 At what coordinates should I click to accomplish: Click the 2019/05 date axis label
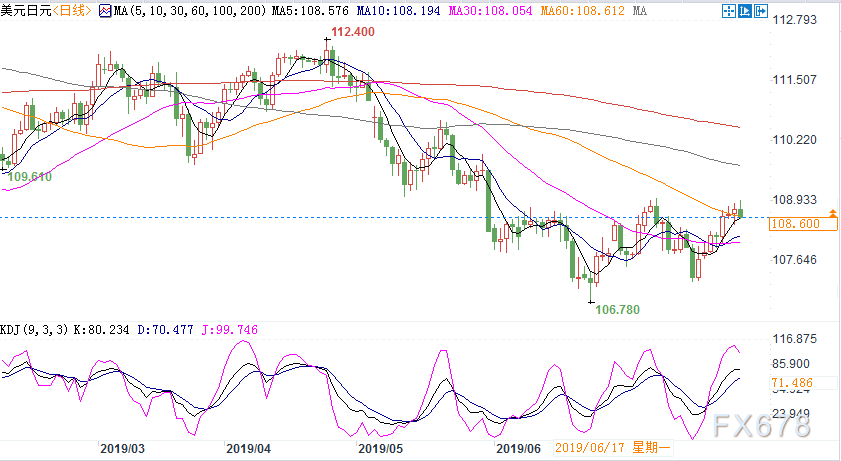(x=380, y=449)
